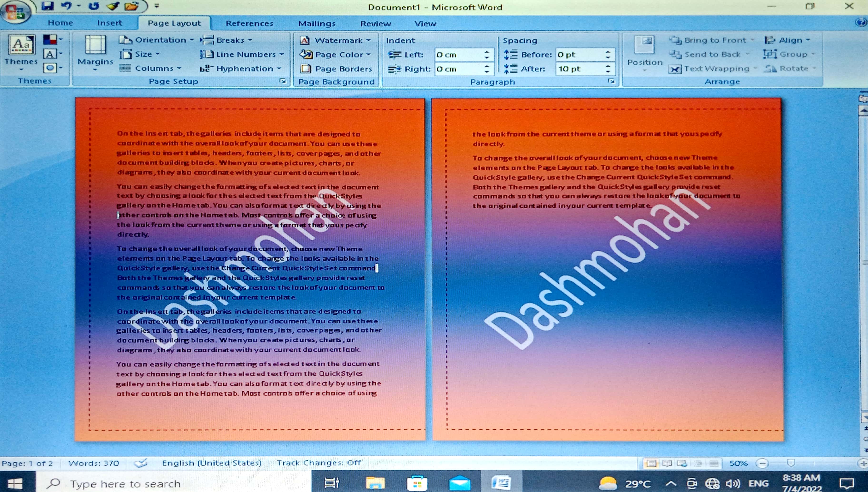Click the Microsoft Office round button
868x492 pixels.
click(15, 12)
